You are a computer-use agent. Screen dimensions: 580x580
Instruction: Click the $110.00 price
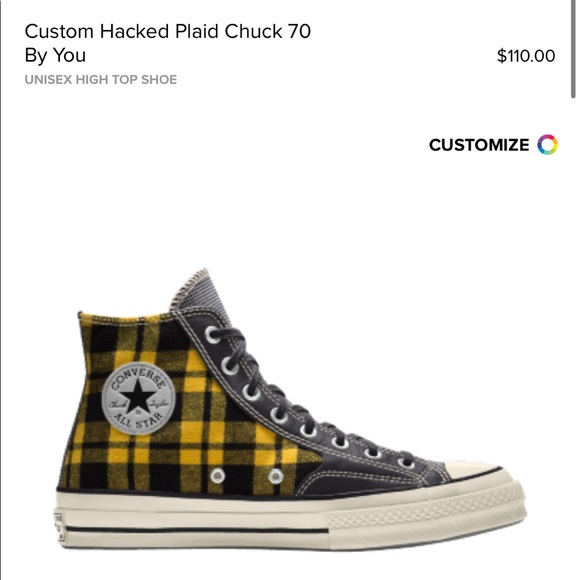(526, 56)
